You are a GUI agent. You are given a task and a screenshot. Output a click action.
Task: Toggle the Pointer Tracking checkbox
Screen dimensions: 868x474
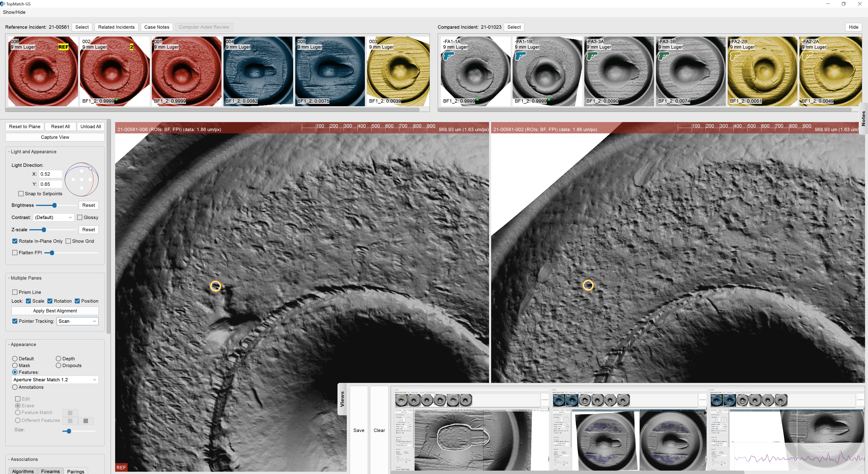pos(15,321)
